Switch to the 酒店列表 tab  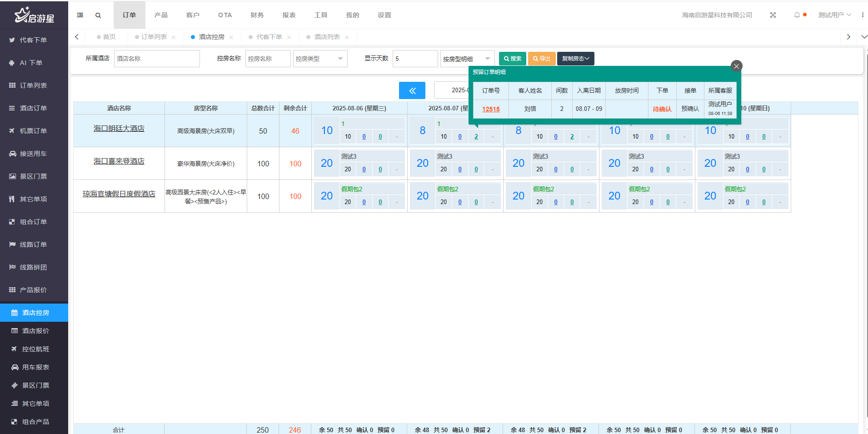tap(327, 37)
